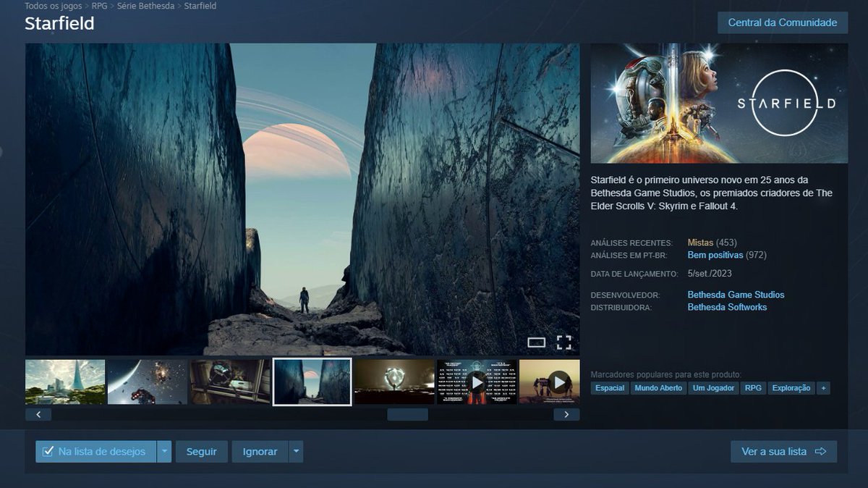Screen dimensions: 868x488
Task: Open Bethesda Game Studios developer link
Action: coord(736,295)
